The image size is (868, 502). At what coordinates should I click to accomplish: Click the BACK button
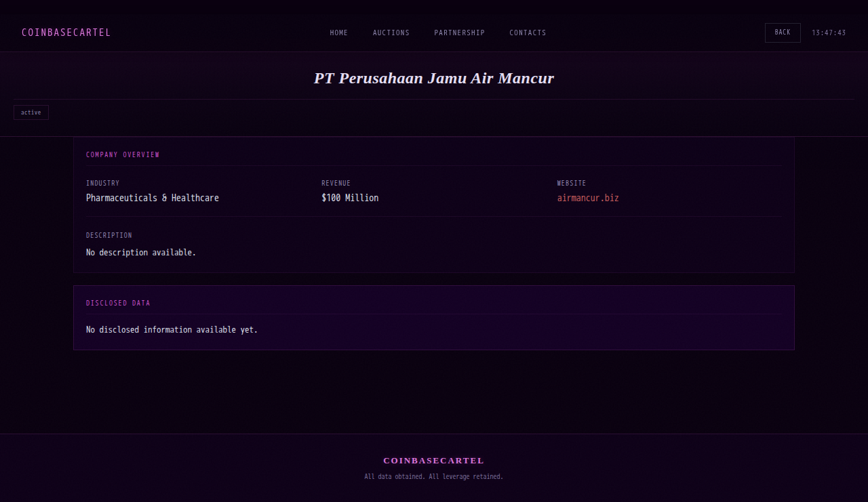(x=783, y=33)
